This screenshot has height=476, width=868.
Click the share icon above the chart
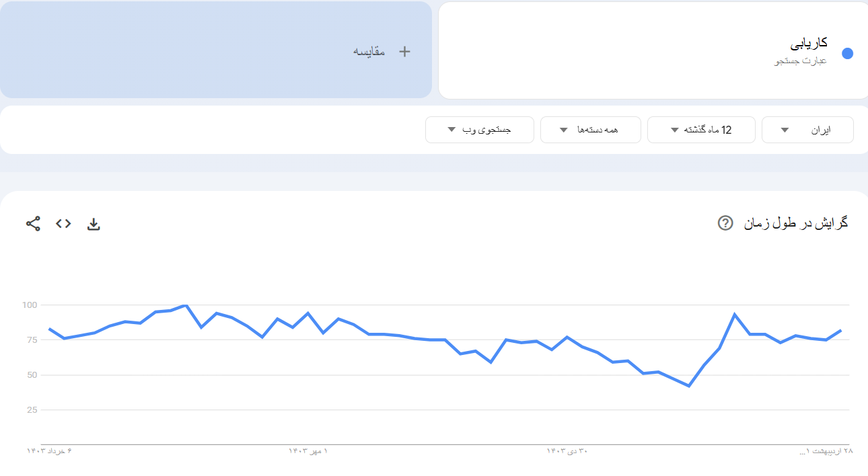[x=33, y=224]
